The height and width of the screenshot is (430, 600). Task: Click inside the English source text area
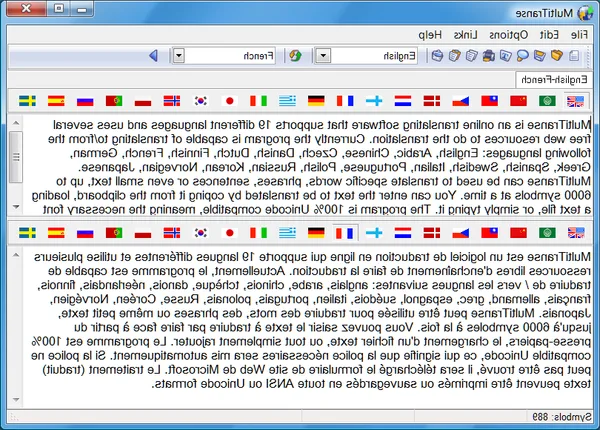click(307, 167)
